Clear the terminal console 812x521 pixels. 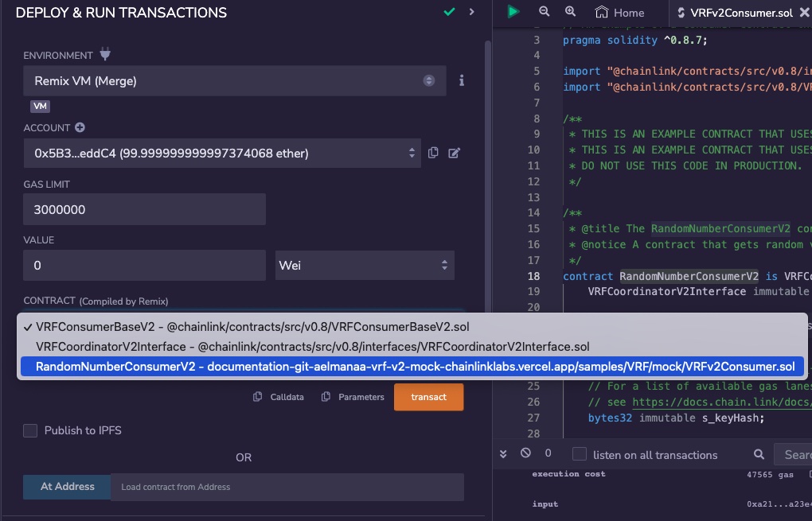click(525, 453)
